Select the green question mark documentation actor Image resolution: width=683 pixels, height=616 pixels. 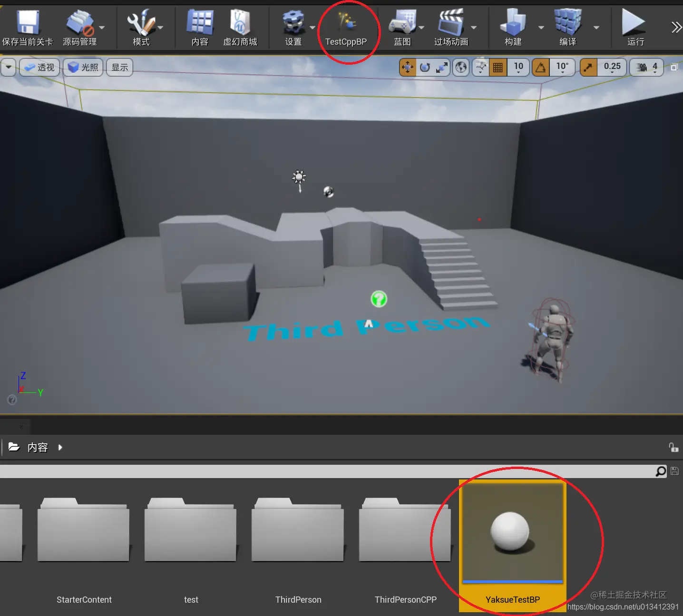[x=379, y=299]
